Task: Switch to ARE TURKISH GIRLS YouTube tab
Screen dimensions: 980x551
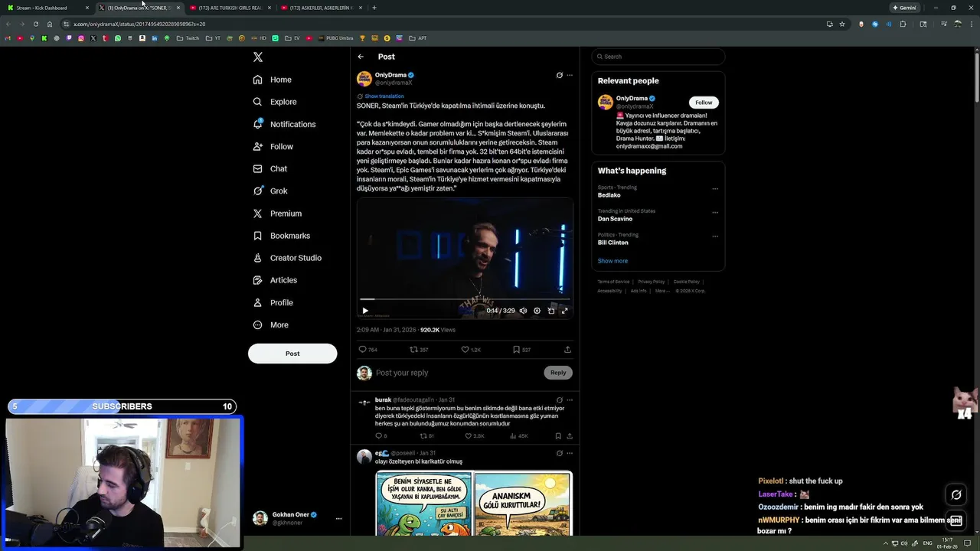Action: (229, 8)
